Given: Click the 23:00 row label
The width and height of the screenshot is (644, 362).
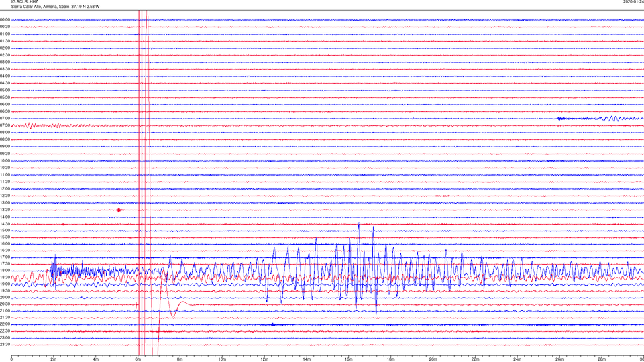Looking at the screenshot, I should 5,338.
